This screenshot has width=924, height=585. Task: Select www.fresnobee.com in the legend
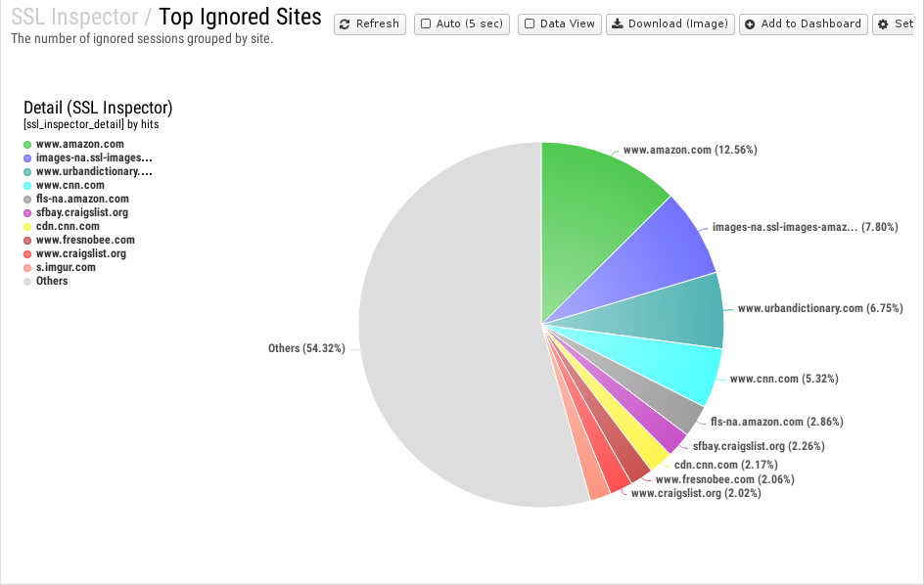point(85,240)
